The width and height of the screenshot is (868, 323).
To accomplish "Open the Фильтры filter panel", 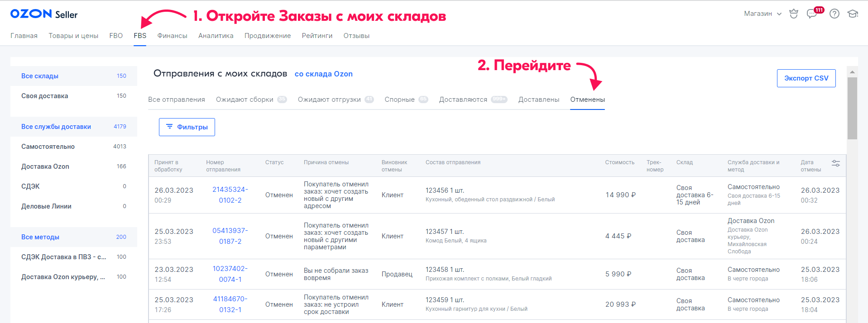I will point(187,127).
